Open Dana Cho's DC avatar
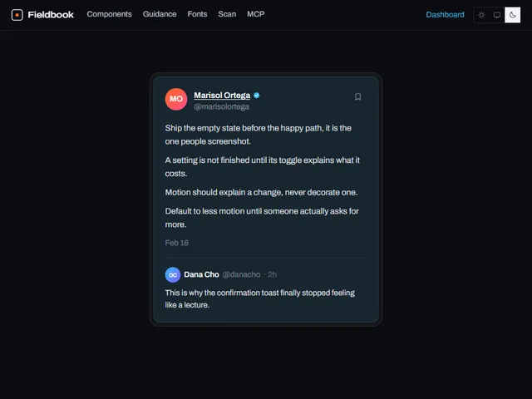Viewport: 532px width, 399px height. 173,275
